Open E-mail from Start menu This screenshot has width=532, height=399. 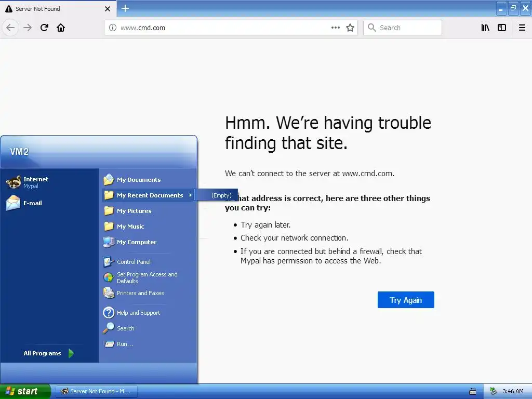tap(49, 203)
